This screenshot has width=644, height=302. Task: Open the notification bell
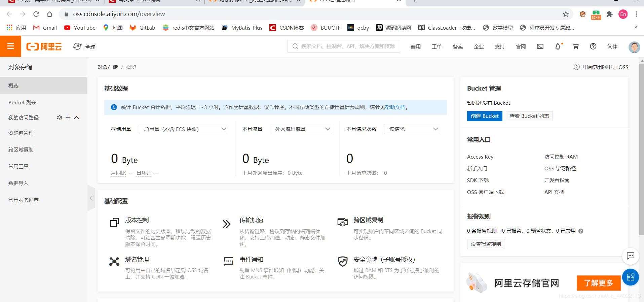[558, 46]
